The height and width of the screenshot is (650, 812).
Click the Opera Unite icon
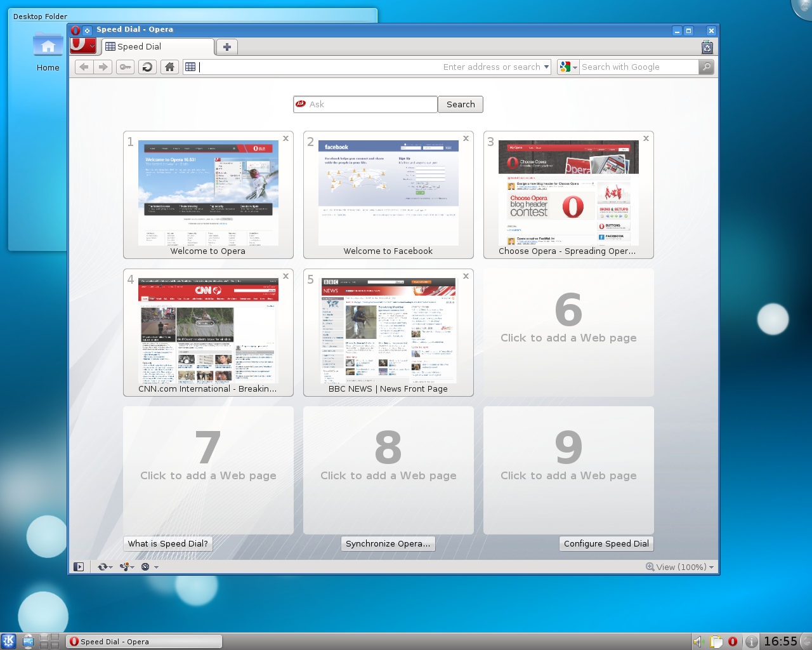click(124, 567)
